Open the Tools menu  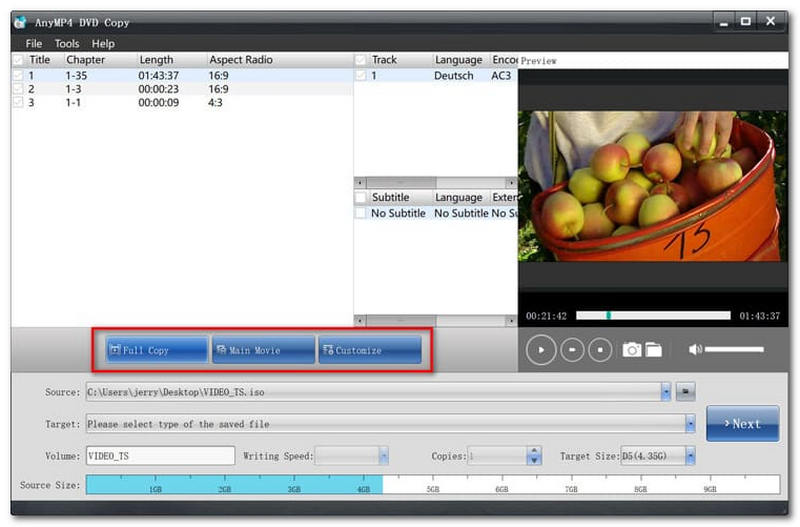(67, 44)
